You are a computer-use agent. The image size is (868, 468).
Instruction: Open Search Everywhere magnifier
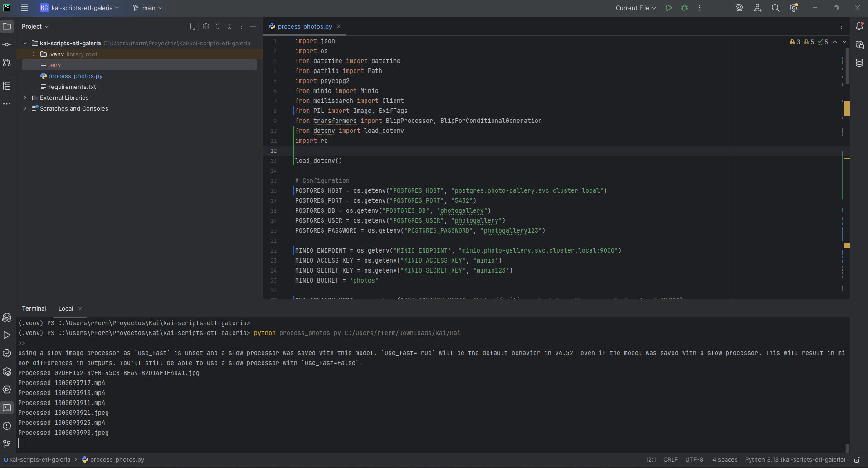click(775, 8)
